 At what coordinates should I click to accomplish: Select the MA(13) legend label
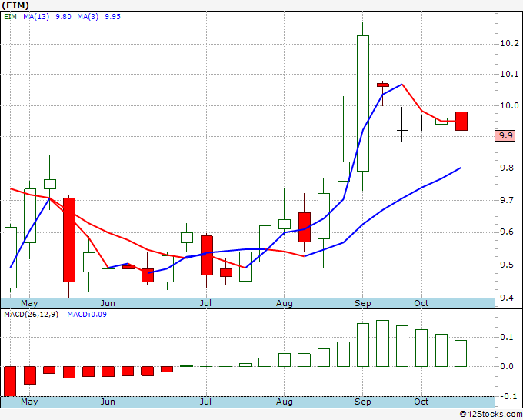click(x=36, y=17)
